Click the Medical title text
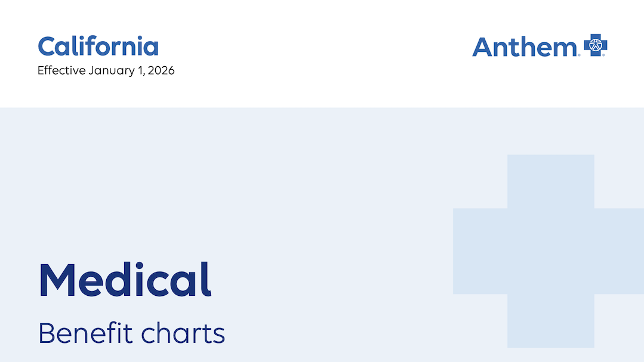Screen dimensions: 644x362 125,280
